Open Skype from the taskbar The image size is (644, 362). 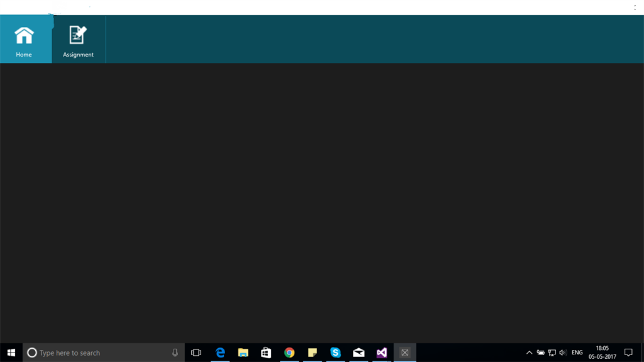(336, 353)
